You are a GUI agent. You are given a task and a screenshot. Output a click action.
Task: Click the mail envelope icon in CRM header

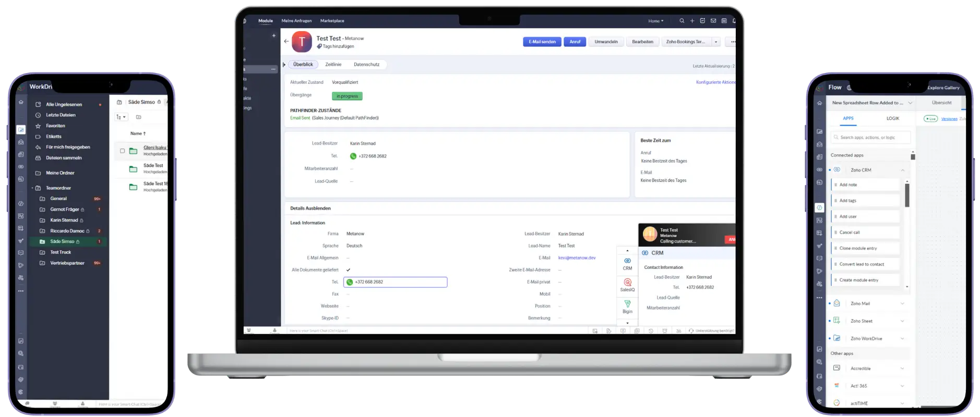pyautogui.click(x=713, y=21)
